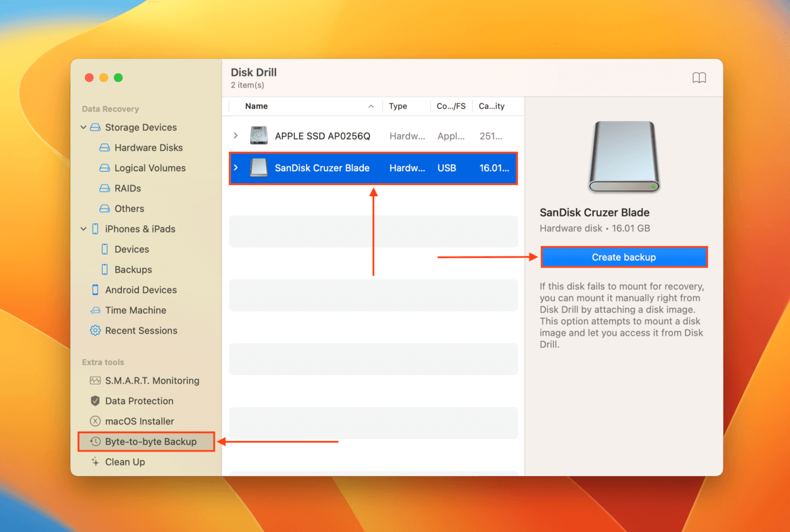Click the Hardware disk • 16.01 GB label
790x532 pixels.
[x=595, y=228]
